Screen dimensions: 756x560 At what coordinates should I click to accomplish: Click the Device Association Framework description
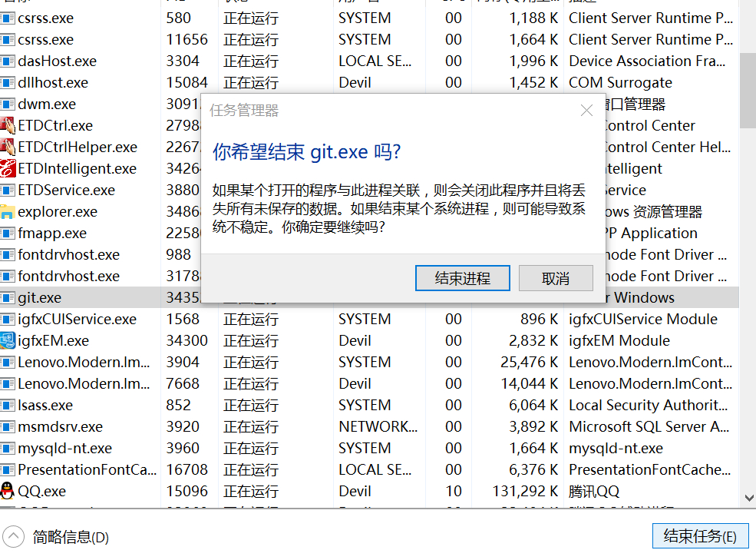click(647, 61)
